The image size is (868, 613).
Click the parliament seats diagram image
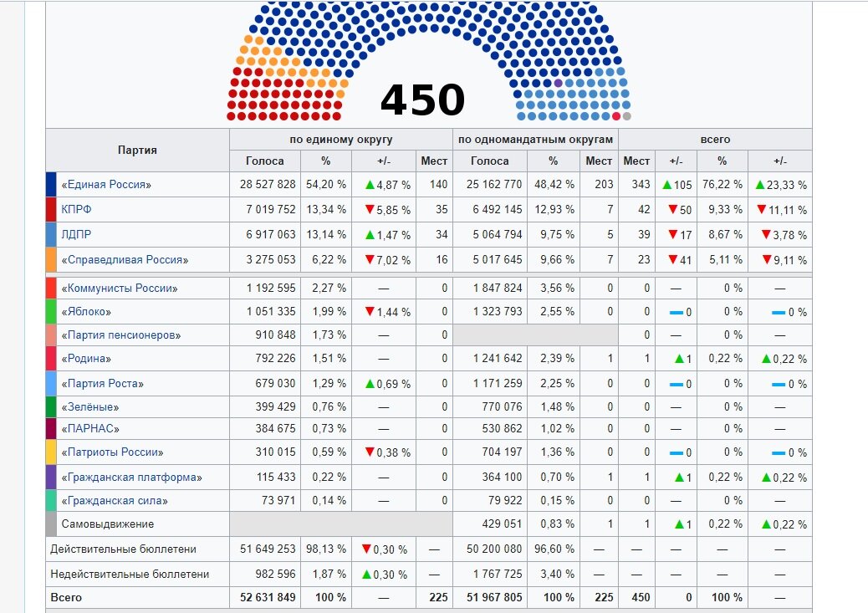(x=429, y=61)
